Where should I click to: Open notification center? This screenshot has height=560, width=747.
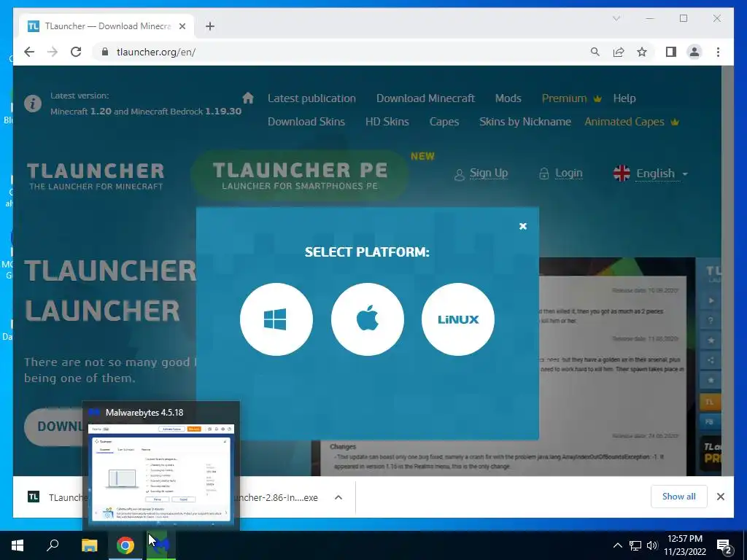pyautogui.click(x=724, y=546)
